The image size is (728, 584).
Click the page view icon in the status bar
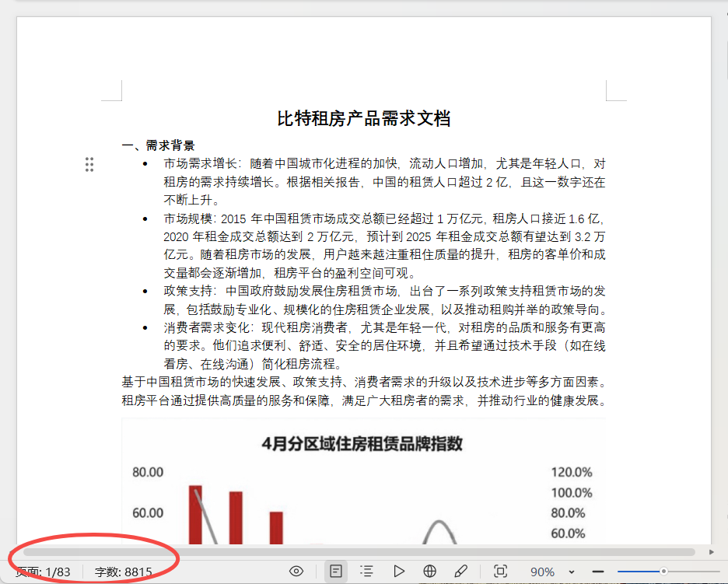click(x=336, y=571)
